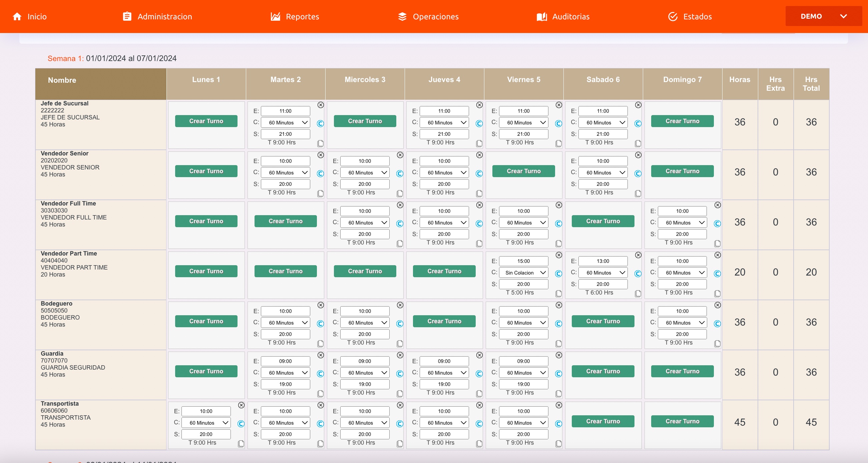
Task: Open colacion dropdown in Transportista's Lunes shift
Action: tap(206, 423)
